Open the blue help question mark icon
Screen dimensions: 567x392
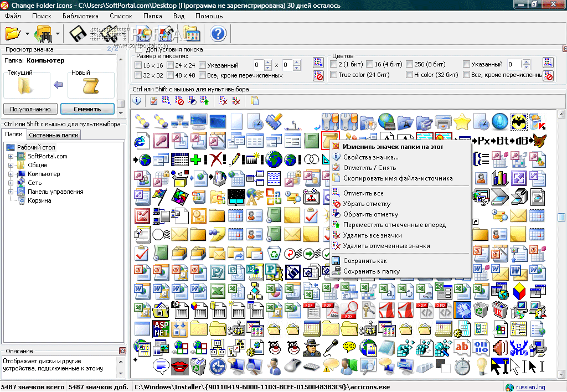(218, 34)
